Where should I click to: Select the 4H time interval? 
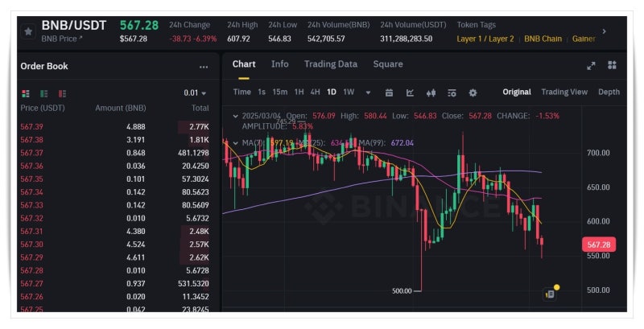(x=315, y=93)
